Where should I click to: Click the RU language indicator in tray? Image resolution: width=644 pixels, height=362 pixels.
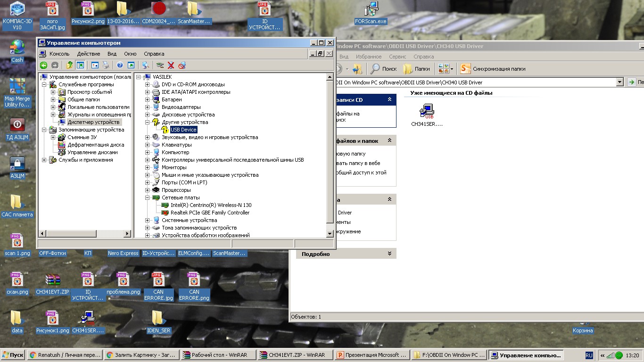pos(589,355)
